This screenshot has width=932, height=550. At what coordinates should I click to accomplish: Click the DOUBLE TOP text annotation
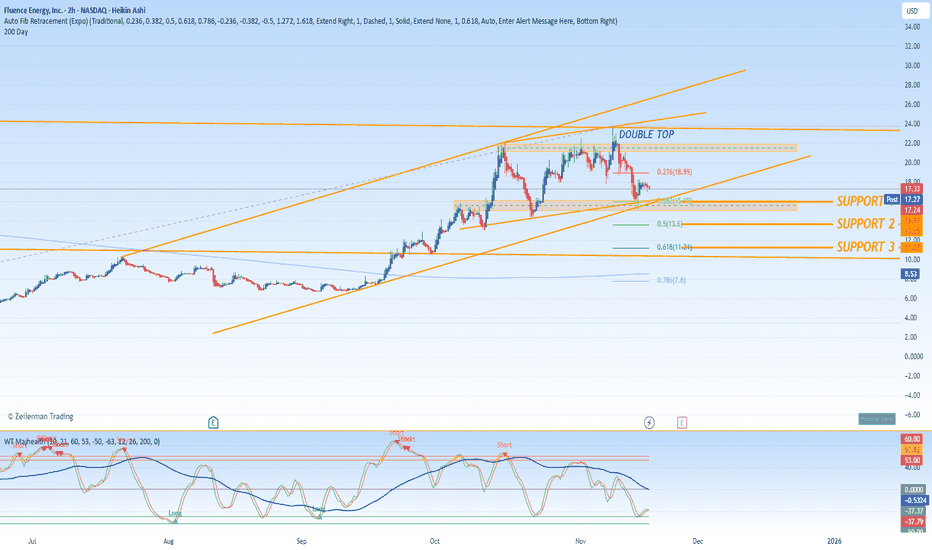pyautogui.click(x=647, y=134)
